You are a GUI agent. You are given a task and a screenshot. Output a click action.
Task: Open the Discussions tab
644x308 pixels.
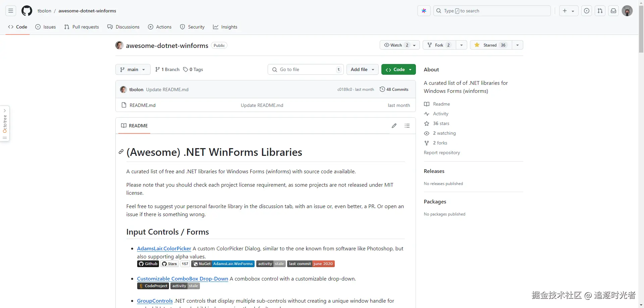coord(123,27)
